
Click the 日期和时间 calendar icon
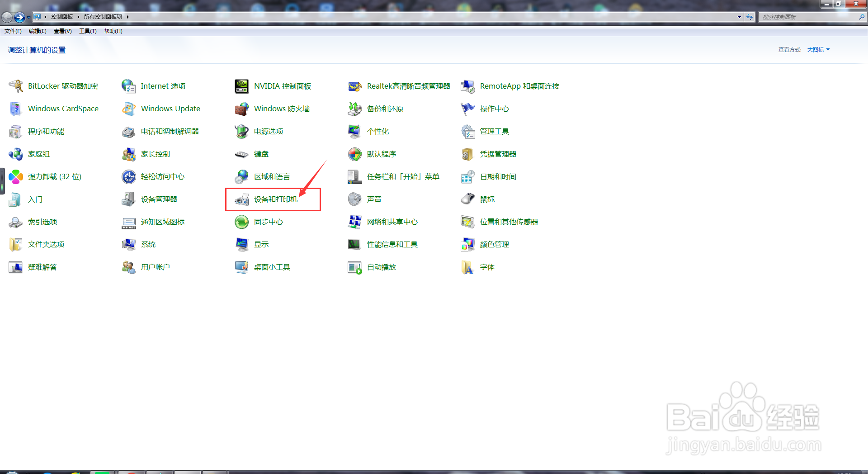tap(468, 176)
